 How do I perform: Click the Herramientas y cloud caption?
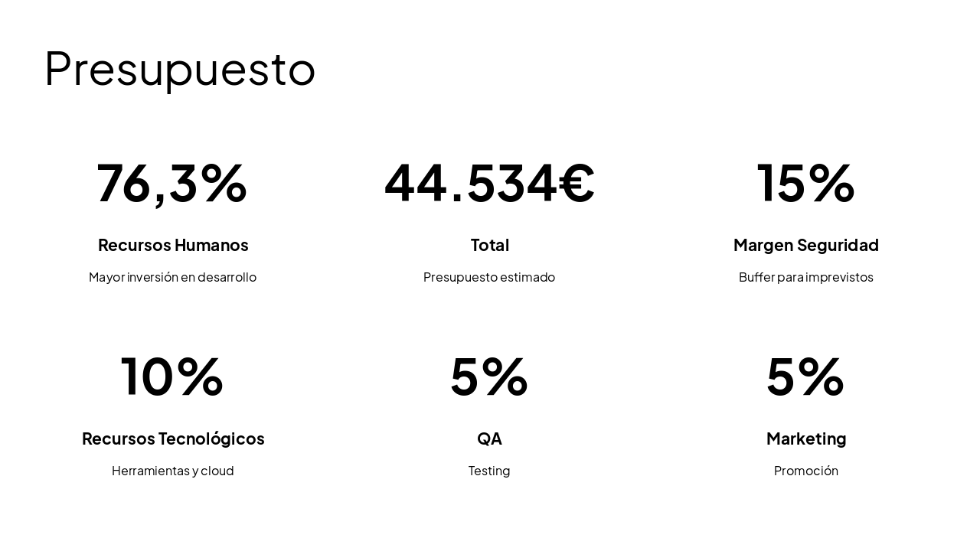click(x=172, y=471)
